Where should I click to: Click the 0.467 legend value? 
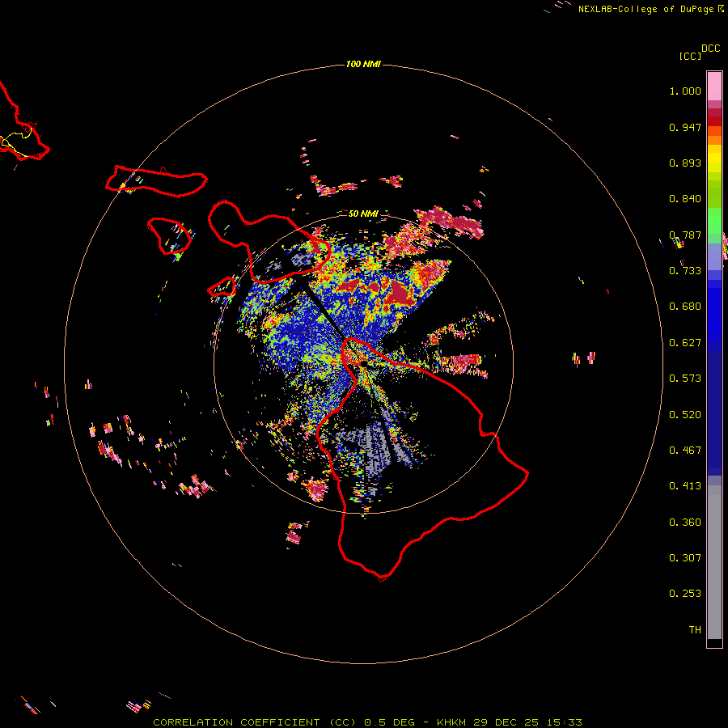tap(685, 451)
